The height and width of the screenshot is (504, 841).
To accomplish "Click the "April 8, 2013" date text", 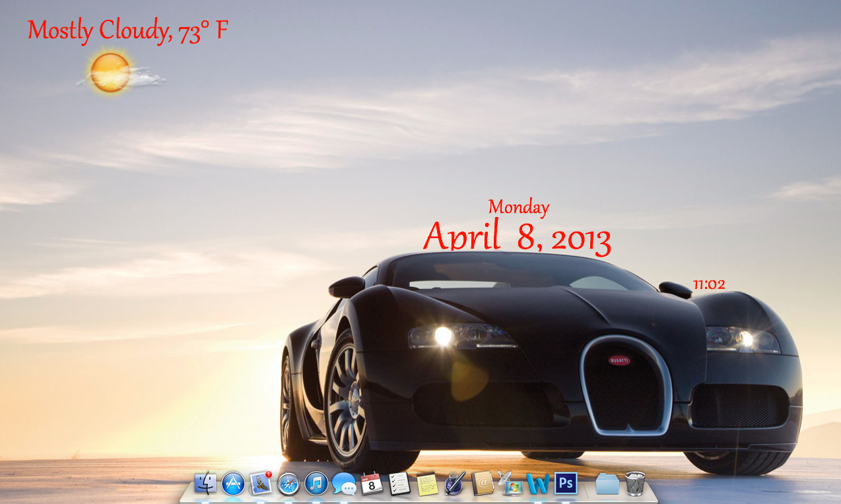I will click(x=517, y=237).
